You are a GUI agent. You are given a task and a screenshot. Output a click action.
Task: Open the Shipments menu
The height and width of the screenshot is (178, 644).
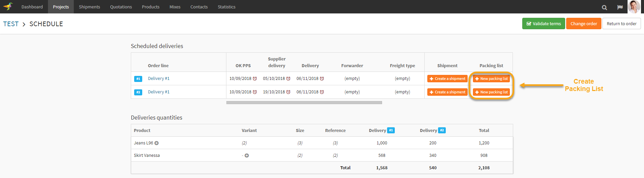pos(89,7)
